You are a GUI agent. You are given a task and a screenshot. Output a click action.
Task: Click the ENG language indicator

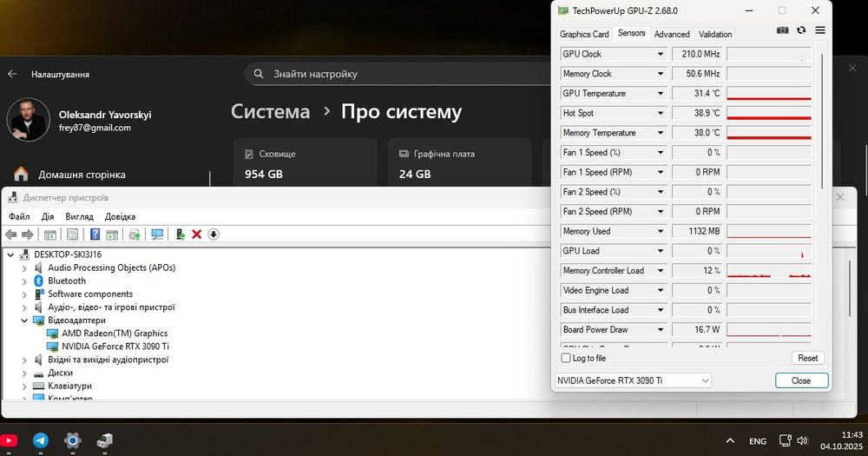[758, 441]
